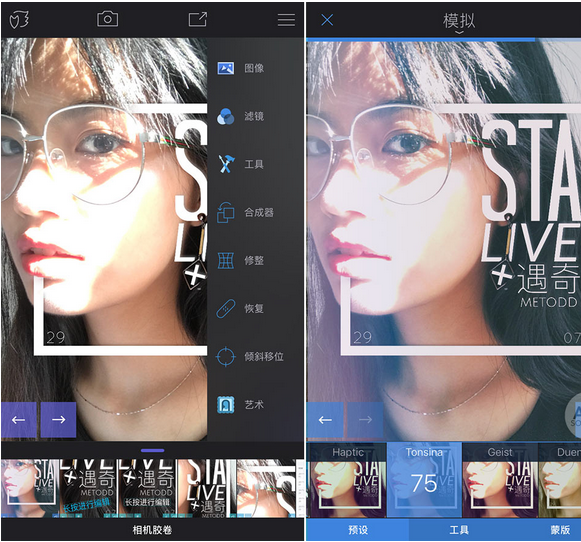The image size is (581, 542).
Task: Open the 合成器 compositor icon
Action: click(x=225, y=212)
